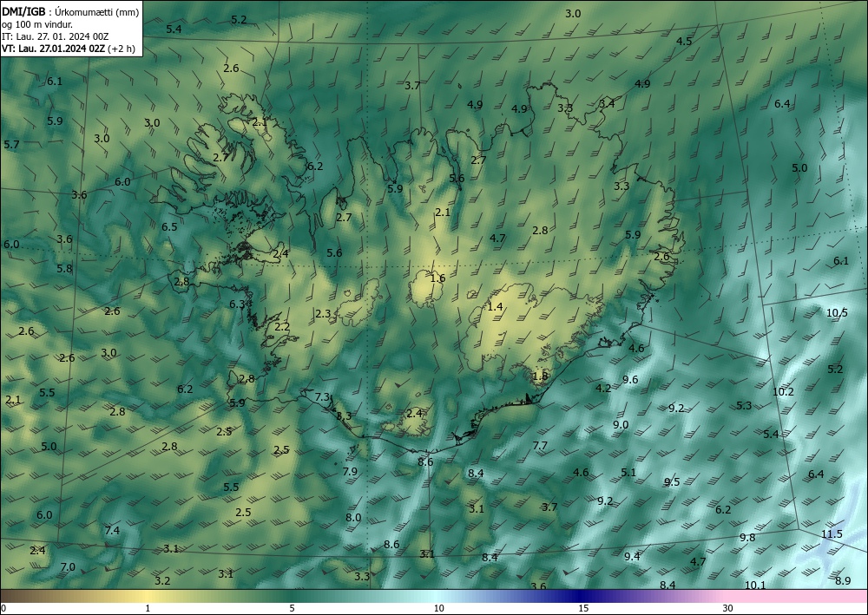Click the 8.9 value in the corner
The width and height of the screenshot is (868, 615).
(843, 580)
